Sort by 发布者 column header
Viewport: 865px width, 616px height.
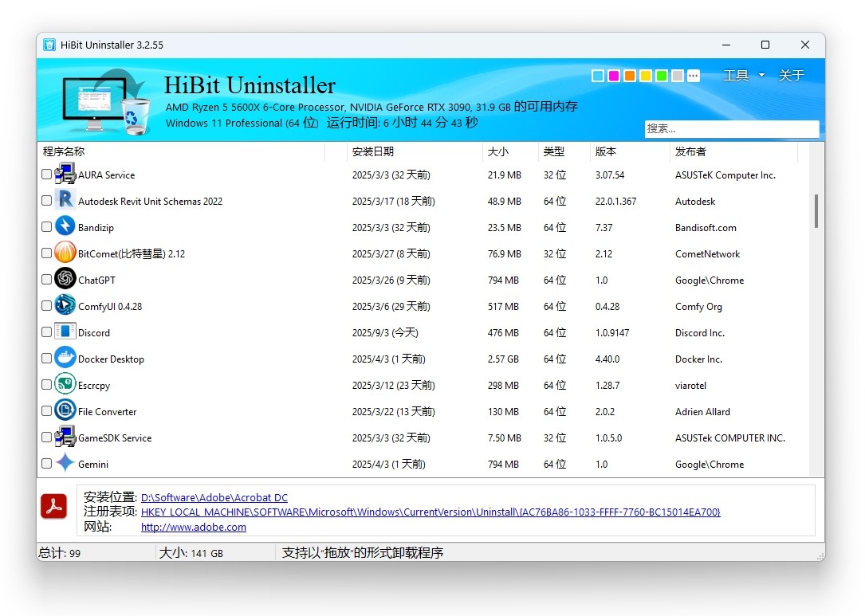(733, 151)
